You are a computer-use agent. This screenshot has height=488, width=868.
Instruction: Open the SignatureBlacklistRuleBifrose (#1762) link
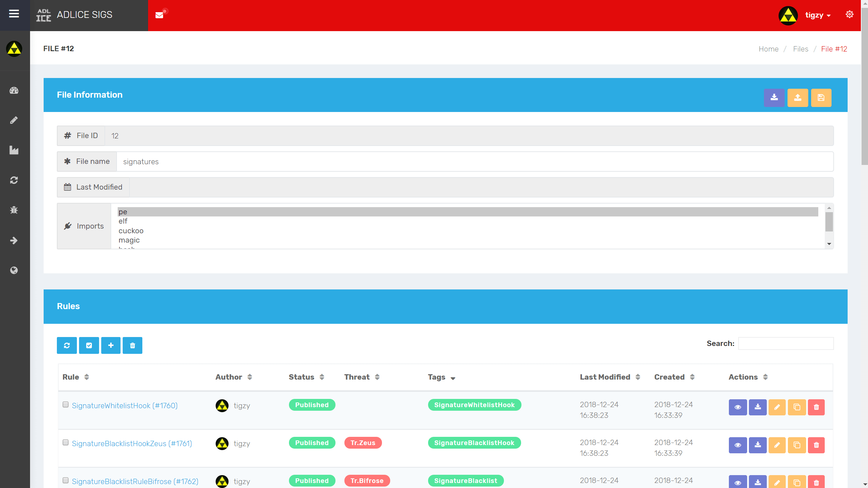(135, 481)
